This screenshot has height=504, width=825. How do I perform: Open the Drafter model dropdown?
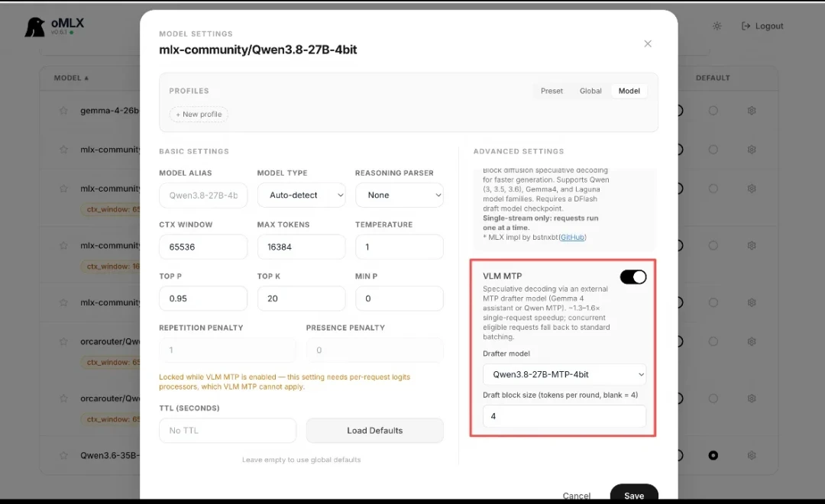click(x=564, y=375)
